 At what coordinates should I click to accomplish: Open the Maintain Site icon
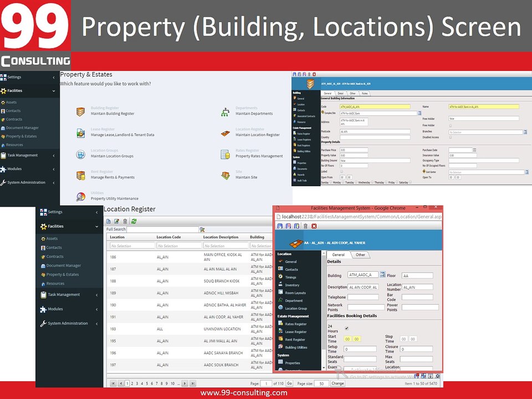pos(226,176)
